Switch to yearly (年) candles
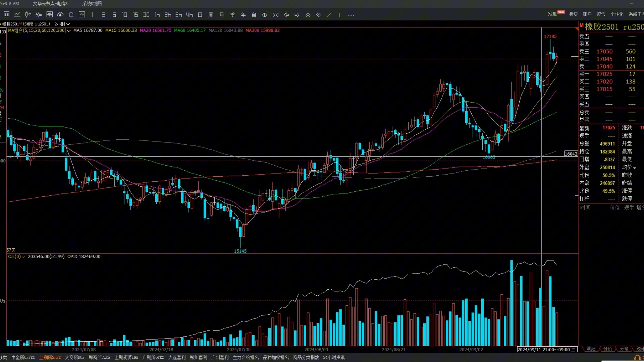Screen dimensions: 644x362 [x=243, y=15]
